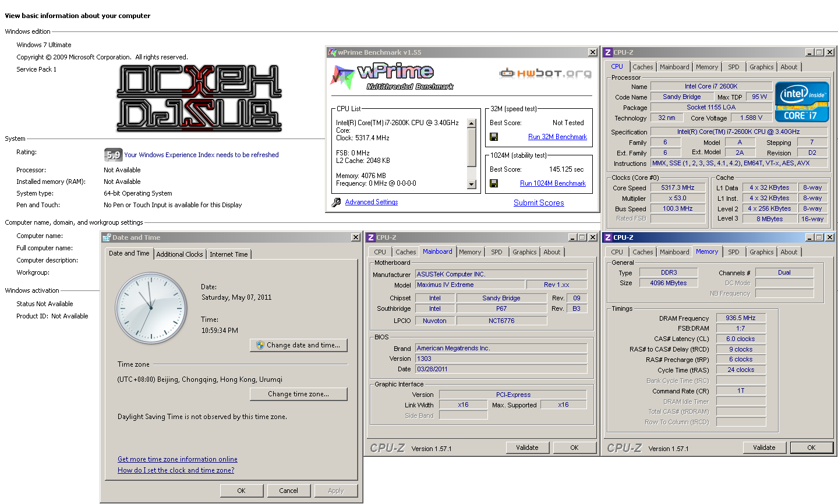Close the wPrime Benchmark window
The height and width of the screenshot is (504, 838).
tap(592, 52)
